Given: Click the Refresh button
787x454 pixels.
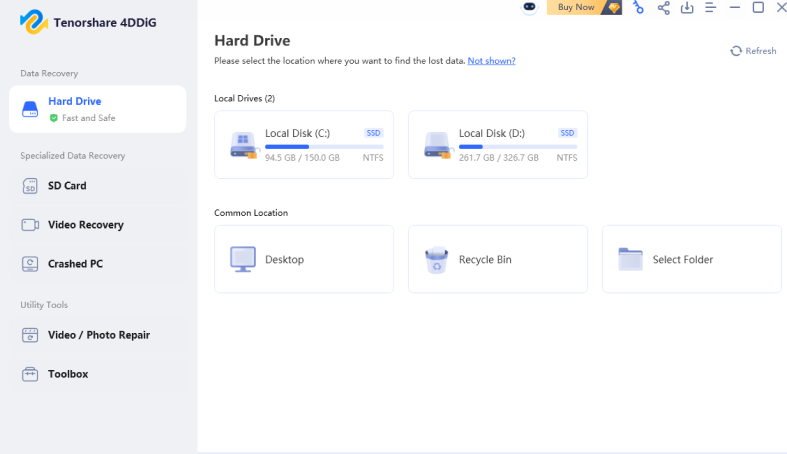Looking at the screenshot, I should click(x=753, y=51).
